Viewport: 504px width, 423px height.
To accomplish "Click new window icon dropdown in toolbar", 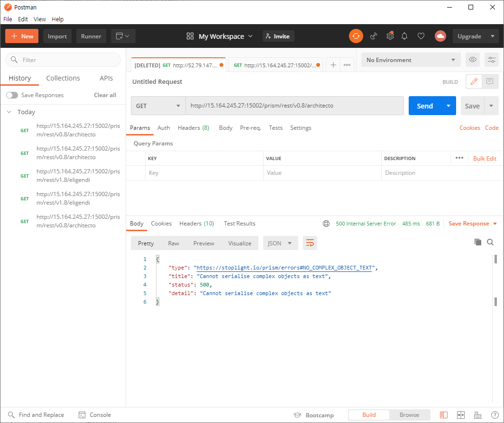I will (x=123, y=36).
